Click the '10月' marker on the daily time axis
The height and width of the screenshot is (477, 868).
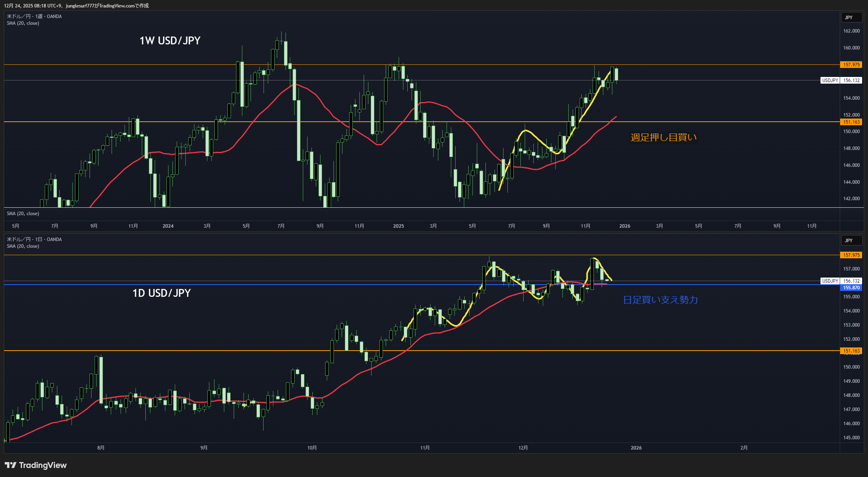tap(312, 448)
